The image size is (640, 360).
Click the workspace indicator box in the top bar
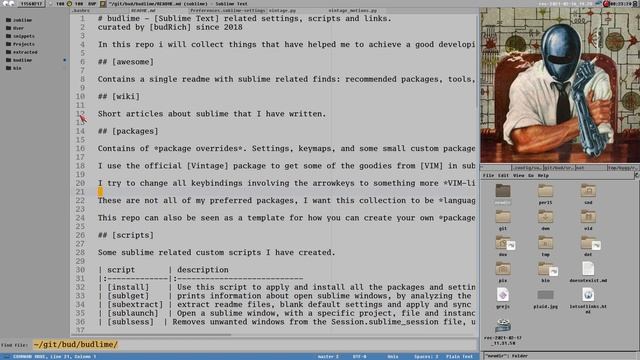pos(31,4)
